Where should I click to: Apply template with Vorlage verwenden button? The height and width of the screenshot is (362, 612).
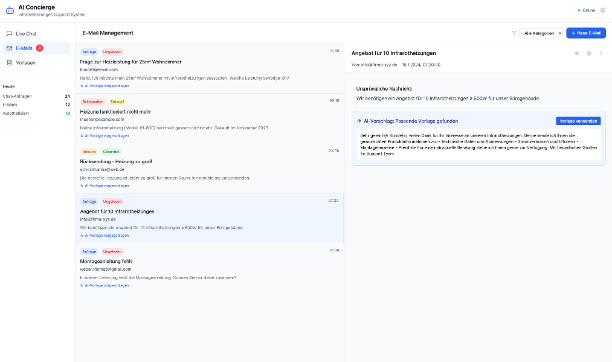point(578,121)
